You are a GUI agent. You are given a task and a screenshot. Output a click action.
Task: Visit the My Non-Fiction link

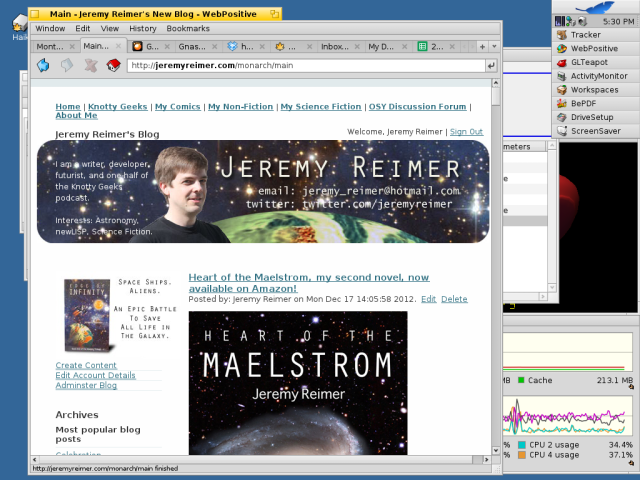tap(240, 107)
